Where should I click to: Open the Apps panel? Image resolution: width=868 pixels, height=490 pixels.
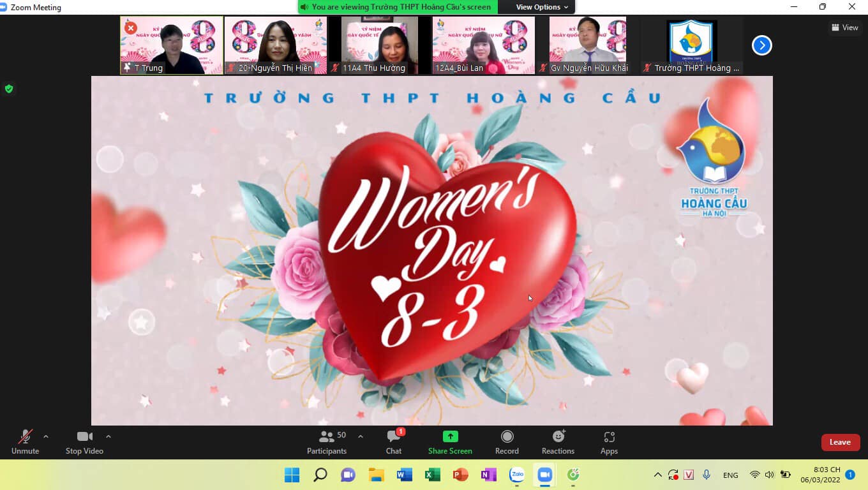[x=609, y=442]
